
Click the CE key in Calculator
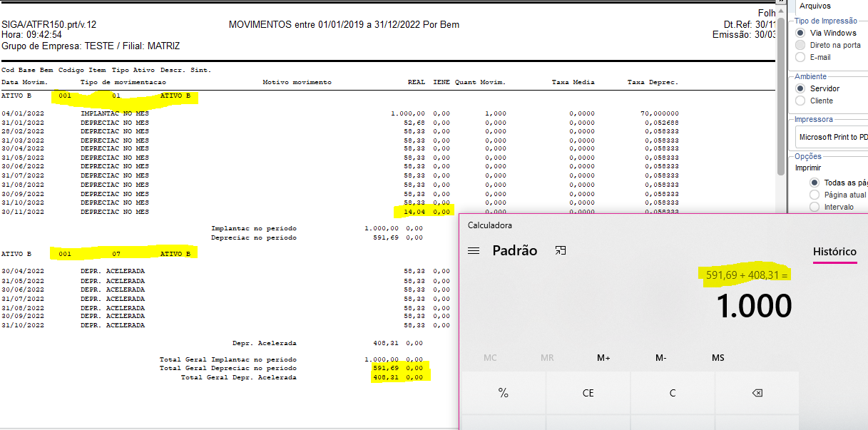pos(588,393)
